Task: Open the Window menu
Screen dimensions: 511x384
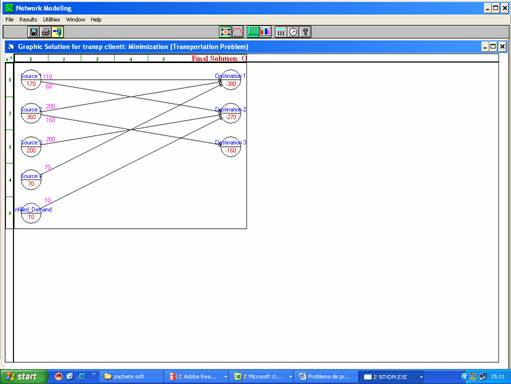Action: [75, 20]
